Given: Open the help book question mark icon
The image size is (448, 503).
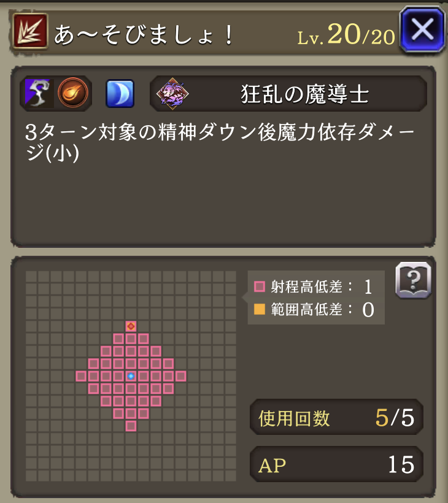Looking at the screenshot, I should pos(414,280).
